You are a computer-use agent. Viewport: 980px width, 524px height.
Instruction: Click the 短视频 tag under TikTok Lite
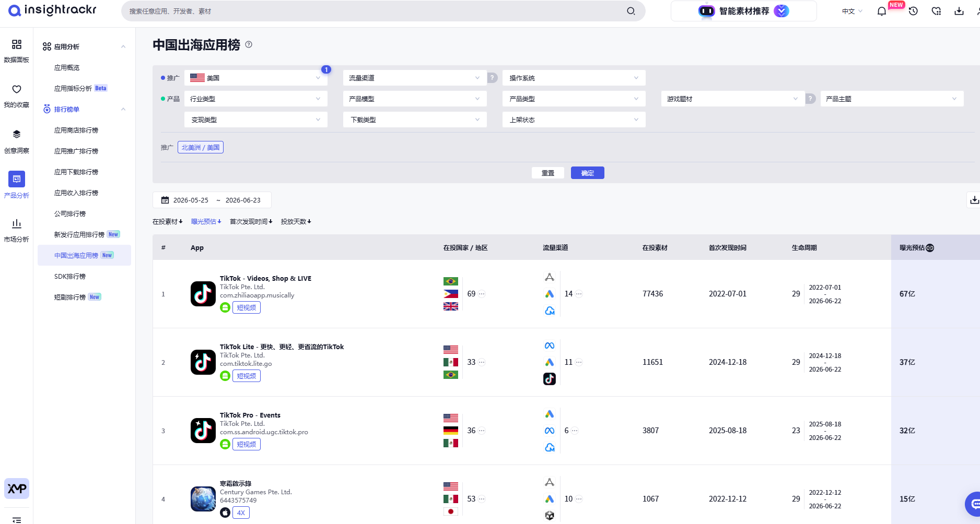pyautogui.click(x=247, y=376)
